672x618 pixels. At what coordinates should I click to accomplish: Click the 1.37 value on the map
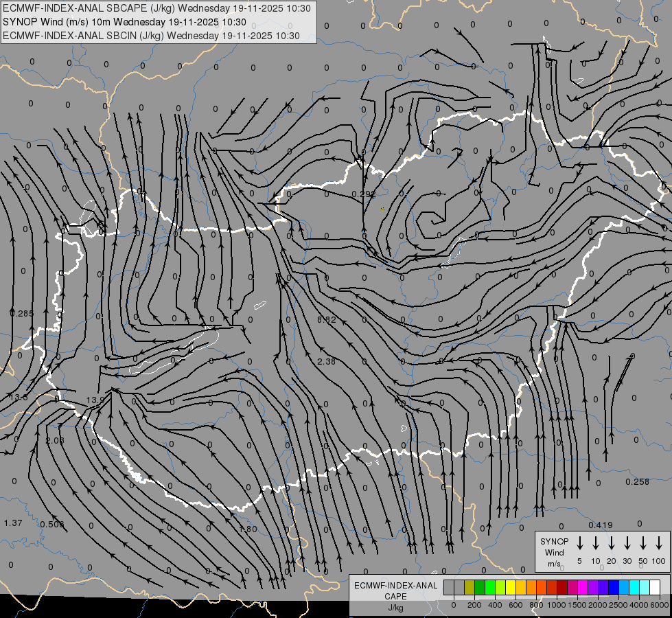(13, 523)
